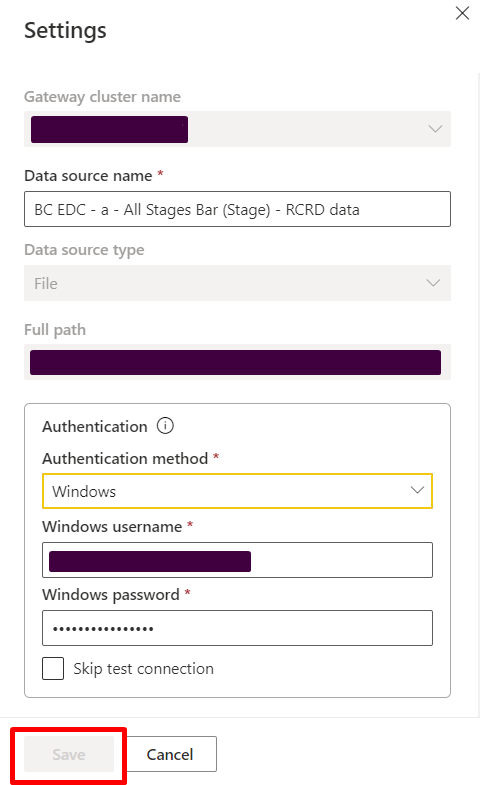
Task: Click the Windows username field
Action: (237, 560)
